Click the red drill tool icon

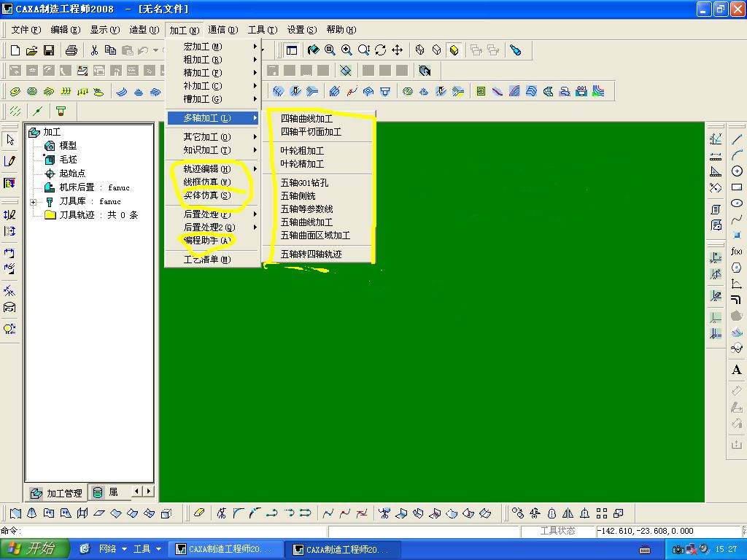coord(61,112)
